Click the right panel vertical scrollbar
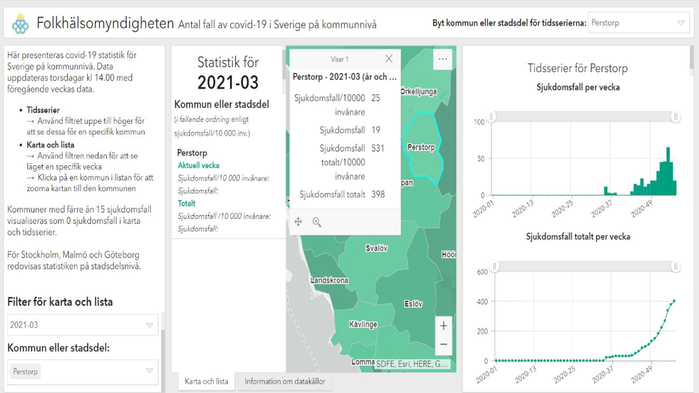This screenshot has height=393, width=699. coord(692,58)
